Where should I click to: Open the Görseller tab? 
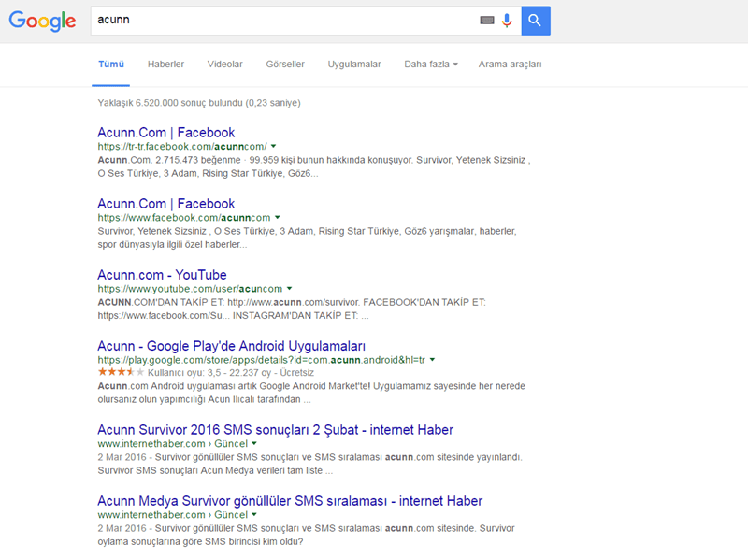click(285, 65)
